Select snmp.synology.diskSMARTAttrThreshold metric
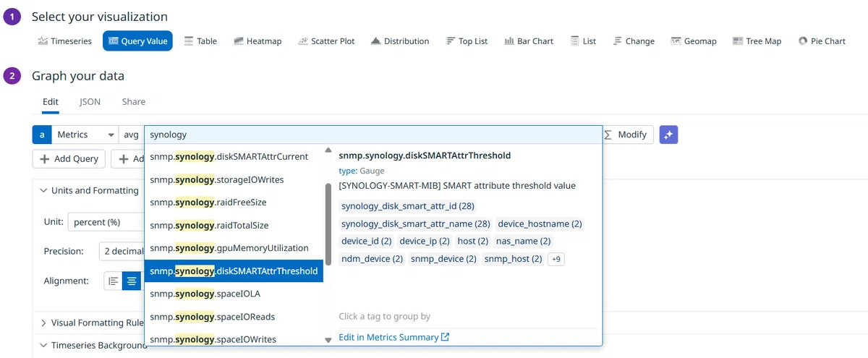Image resolution: width=868 pixels, height=358 pixels. [x=234, y=271]
